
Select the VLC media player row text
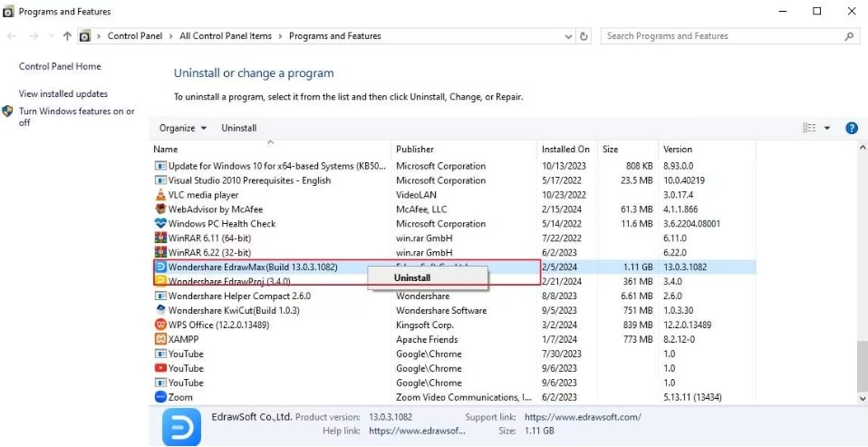click(x=203, y=195)
